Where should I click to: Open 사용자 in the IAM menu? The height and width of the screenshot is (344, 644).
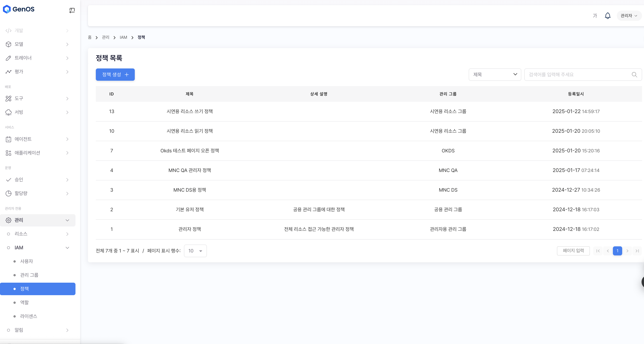pos(26,261)
